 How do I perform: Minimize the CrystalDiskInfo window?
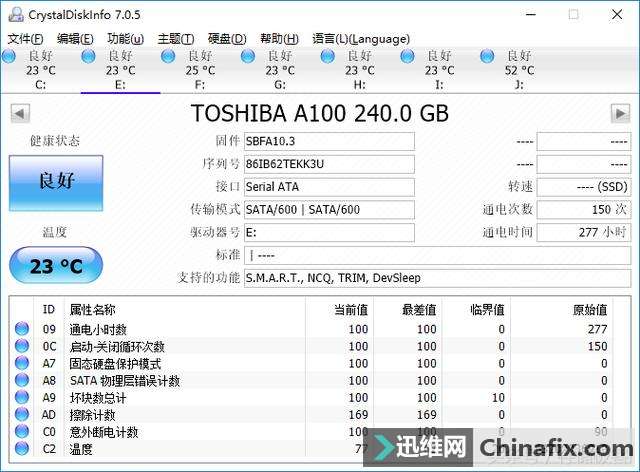[531, 15]
